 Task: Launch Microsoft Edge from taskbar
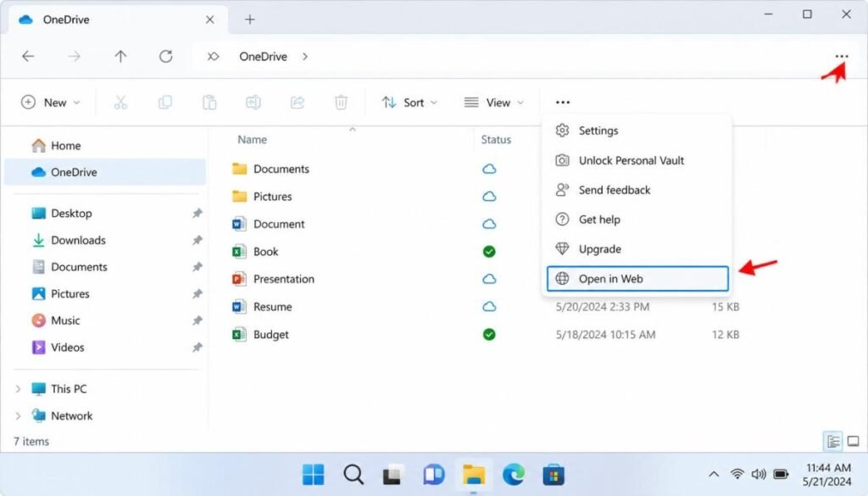514,475
